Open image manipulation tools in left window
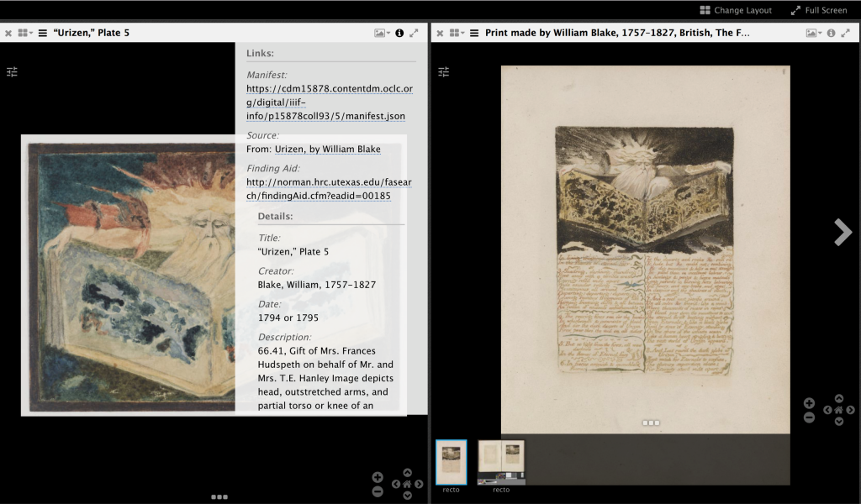The height and width of the screenshot is (504, 861). (12, 72)
